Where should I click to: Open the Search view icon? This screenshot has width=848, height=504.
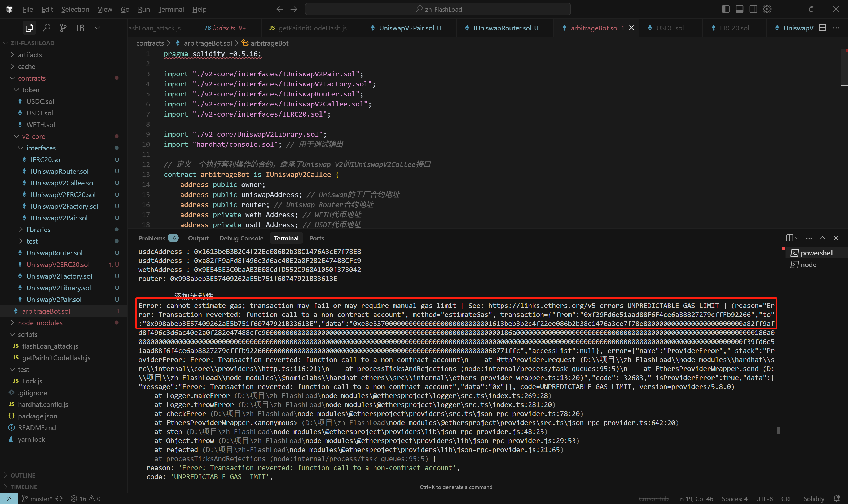tap(47, 28)
